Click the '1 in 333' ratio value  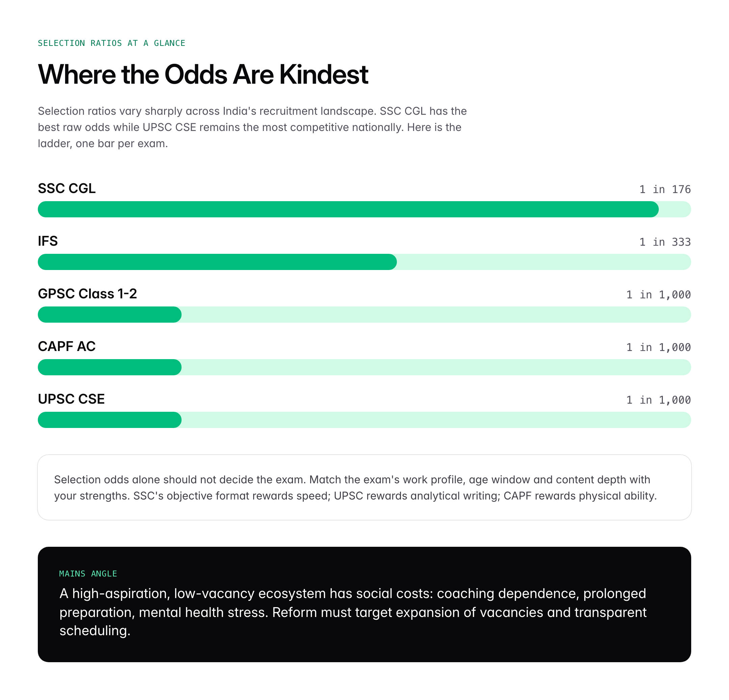[665, 242]
